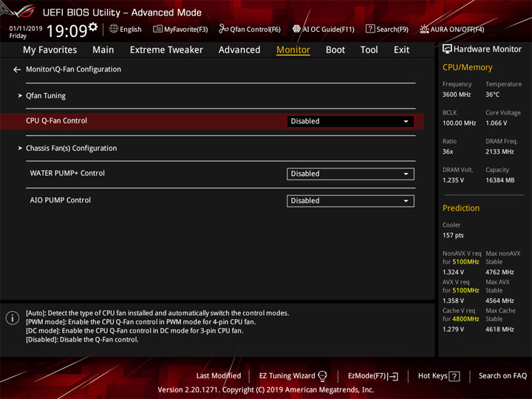Open Search(F9) question mark icon
Viewport: 532px width, 399px height.
pyautogui.click(x=370, y=29)
